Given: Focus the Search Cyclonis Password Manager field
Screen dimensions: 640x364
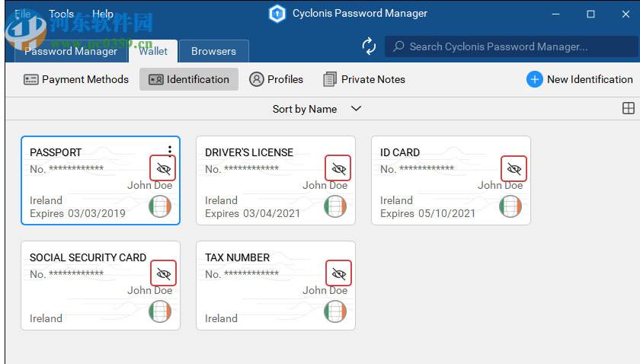Looking at the screenshot, I should tap(511, 46).
